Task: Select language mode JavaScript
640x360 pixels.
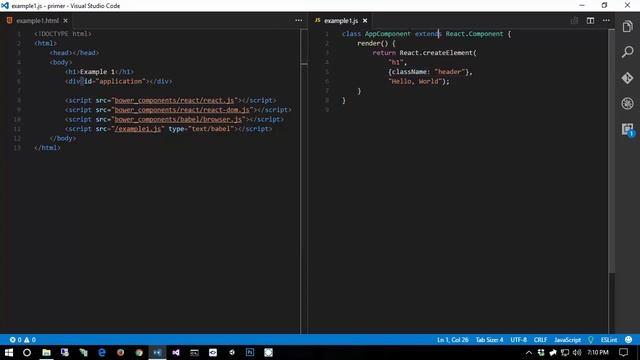Action: (x=567, y=340)
